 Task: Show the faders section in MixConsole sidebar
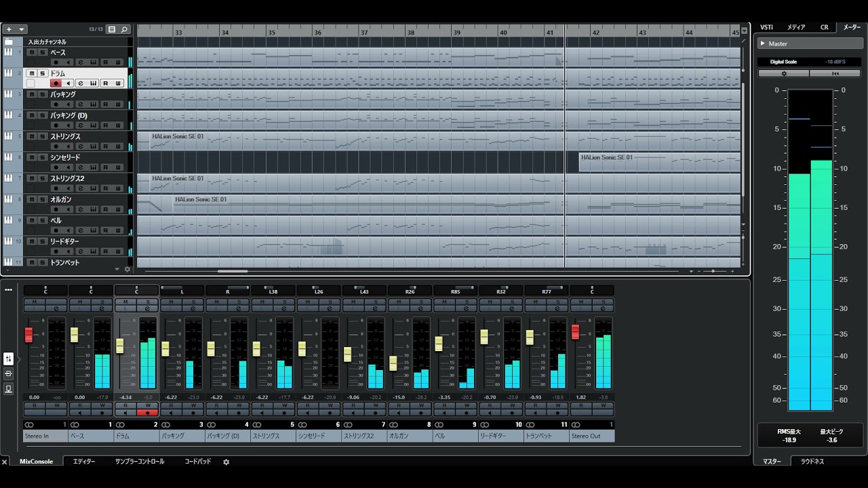(8, 359)
